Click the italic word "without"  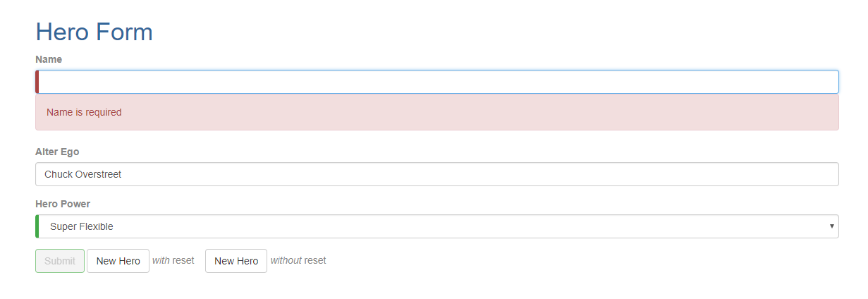click(x=286, y=260)
